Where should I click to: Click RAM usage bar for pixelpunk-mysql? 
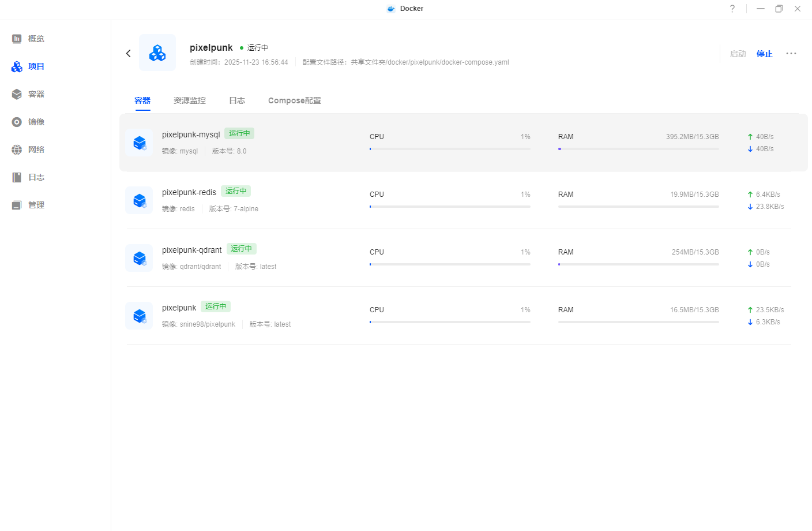click(x=638, y=149)
